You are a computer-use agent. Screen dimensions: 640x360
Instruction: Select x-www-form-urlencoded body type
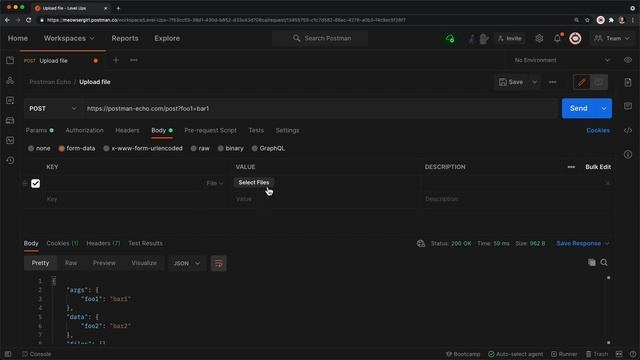tap(143, 149)
